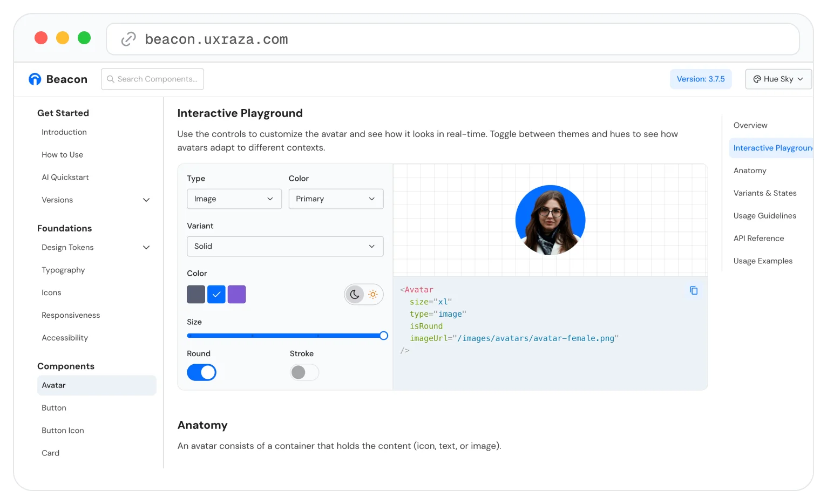The image size is (827, 504).
Task: Click the link icon in address bar
Action: click(x=128, y=39)
